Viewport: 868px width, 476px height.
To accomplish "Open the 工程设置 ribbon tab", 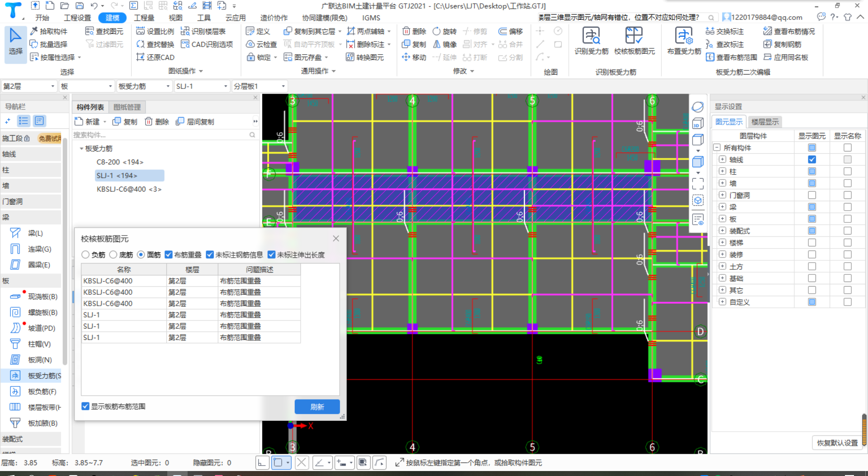I will pos(77,18).
